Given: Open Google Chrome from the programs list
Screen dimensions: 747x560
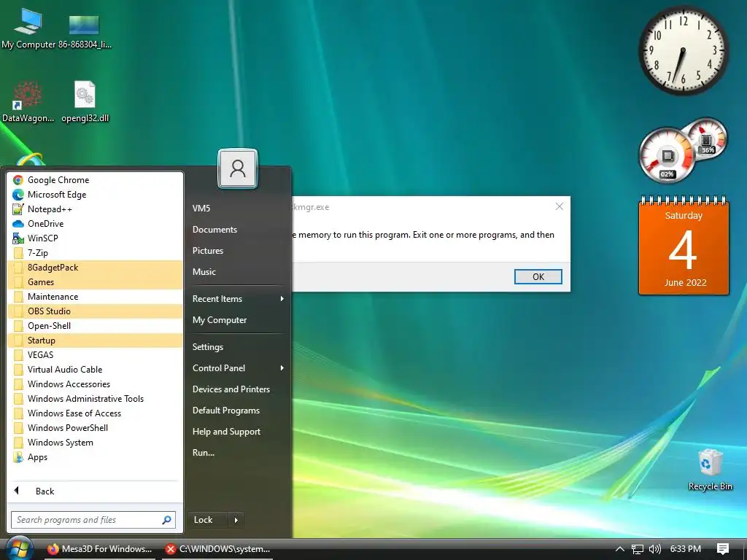Looking at the screenshot, I should [x=96, y=180].
